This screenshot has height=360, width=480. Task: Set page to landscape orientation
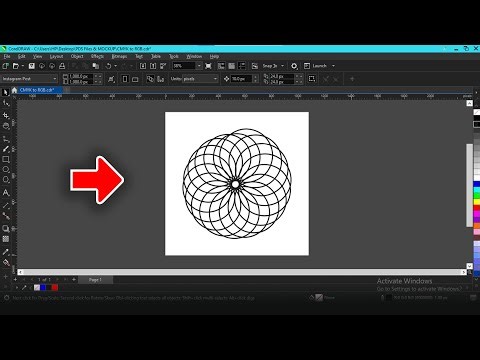tap(135, 79)
